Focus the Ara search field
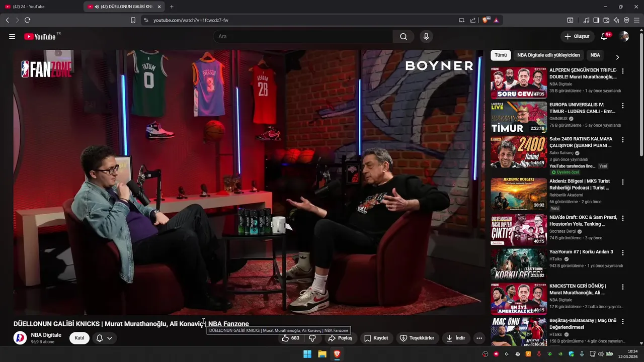644x362 pixels. coord(303,37)
